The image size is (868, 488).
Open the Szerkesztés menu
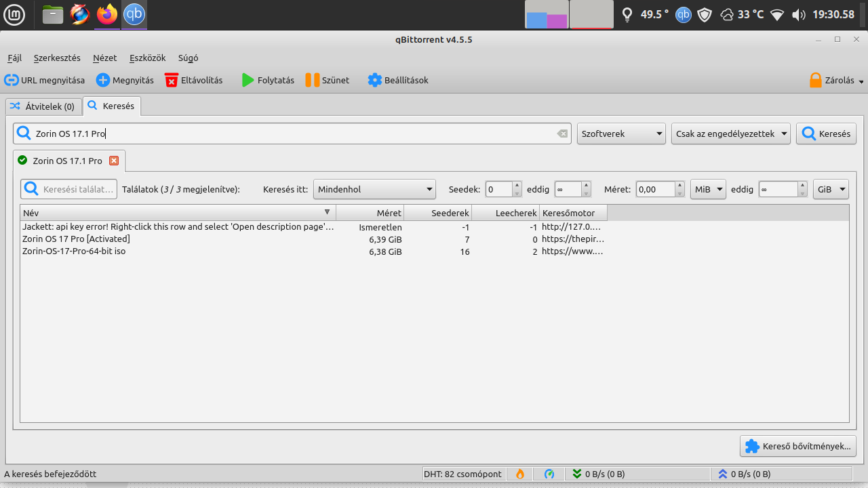(x=57, y=58)
